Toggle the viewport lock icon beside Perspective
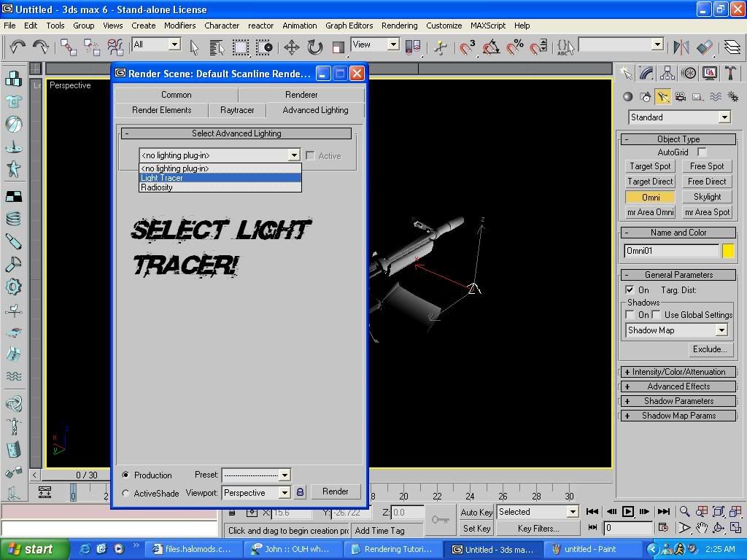The height and width of the screenshot is (560, 747). point(300,492)
